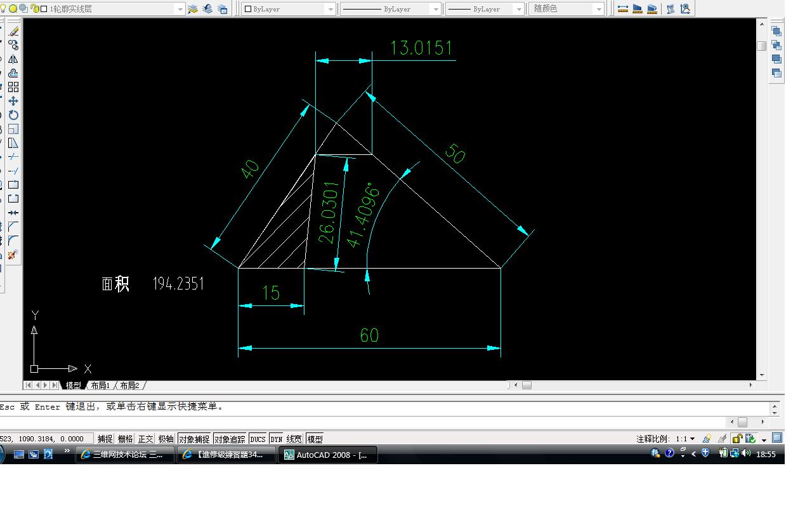Select the Trim tool
The height and width of the screenshot is (508, 812).
click(13, 157)
